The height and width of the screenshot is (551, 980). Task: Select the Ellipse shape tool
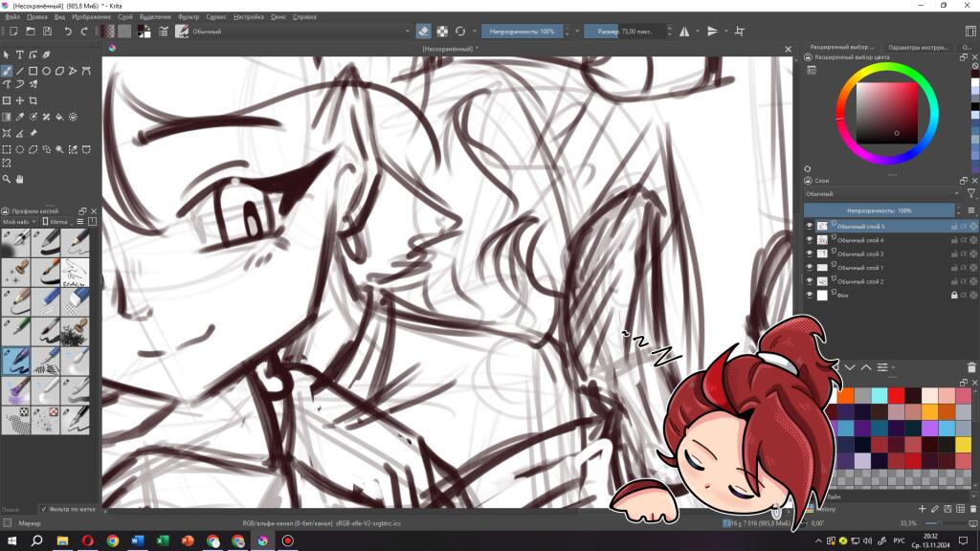[46, 71]
